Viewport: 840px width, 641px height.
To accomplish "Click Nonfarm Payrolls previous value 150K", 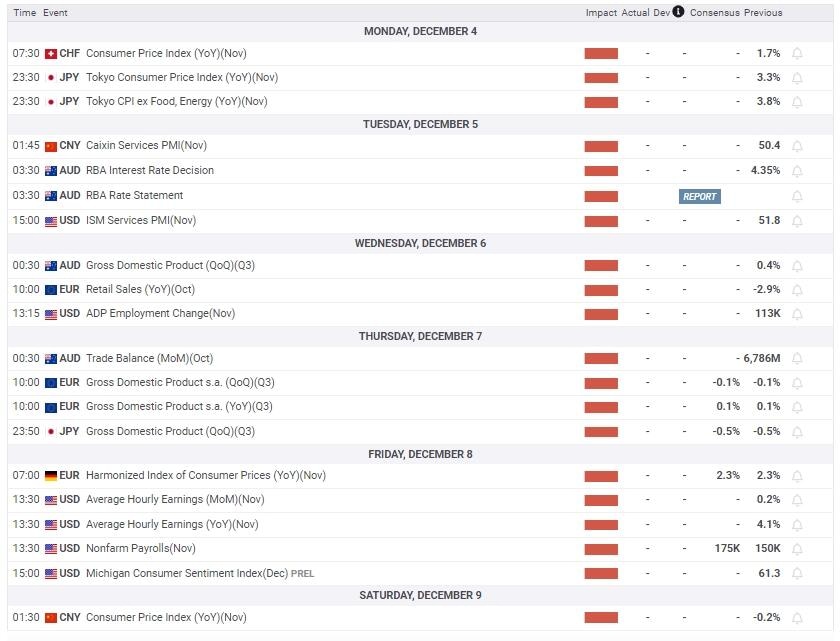I will pyautogui.click(x=768, y=548).
